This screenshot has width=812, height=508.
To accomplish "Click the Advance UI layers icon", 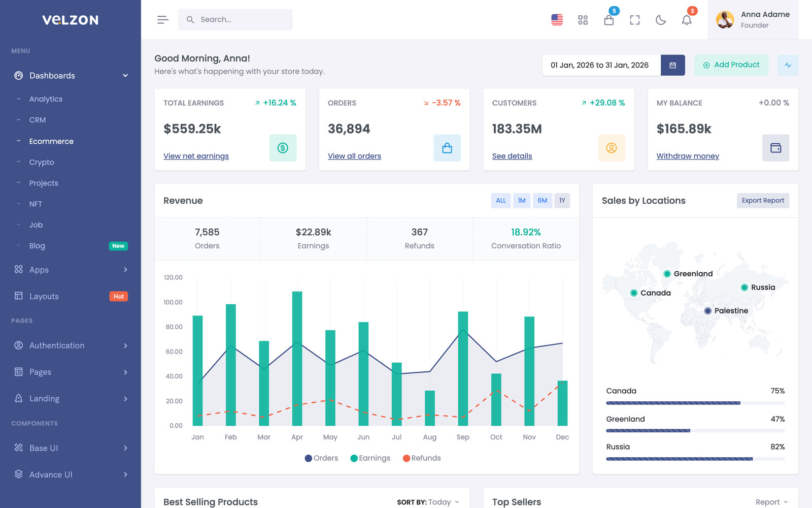I will (19, 474).
